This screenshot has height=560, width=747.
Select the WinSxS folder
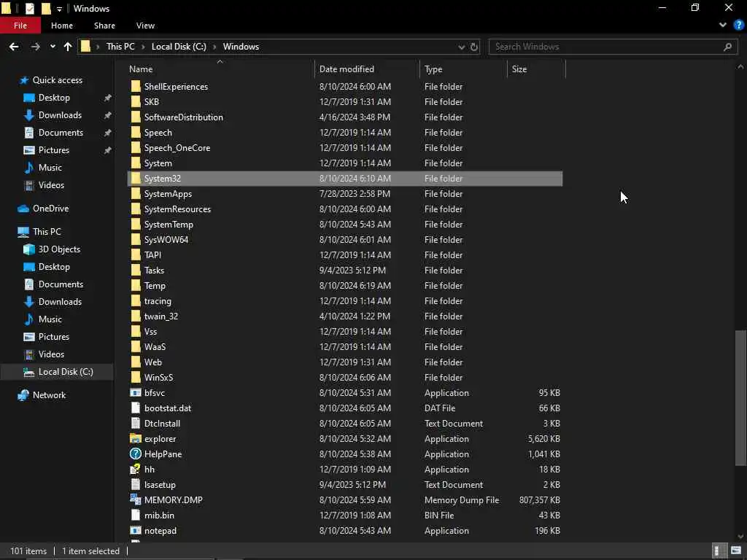[158, 378]
